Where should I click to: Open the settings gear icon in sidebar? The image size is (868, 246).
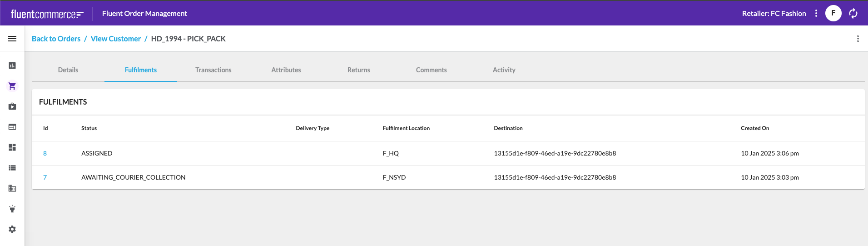click(12, 229)
